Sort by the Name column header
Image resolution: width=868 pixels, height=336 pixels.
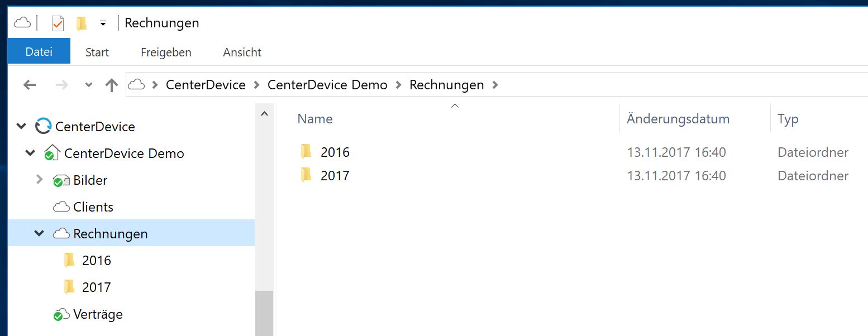coord(315,118)
